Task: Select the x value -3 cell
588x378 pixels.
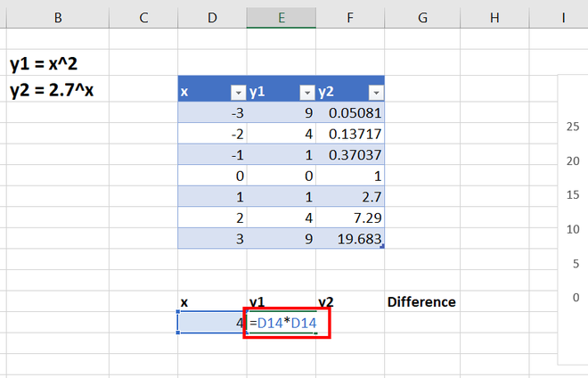Action: [x=212, y=113]
